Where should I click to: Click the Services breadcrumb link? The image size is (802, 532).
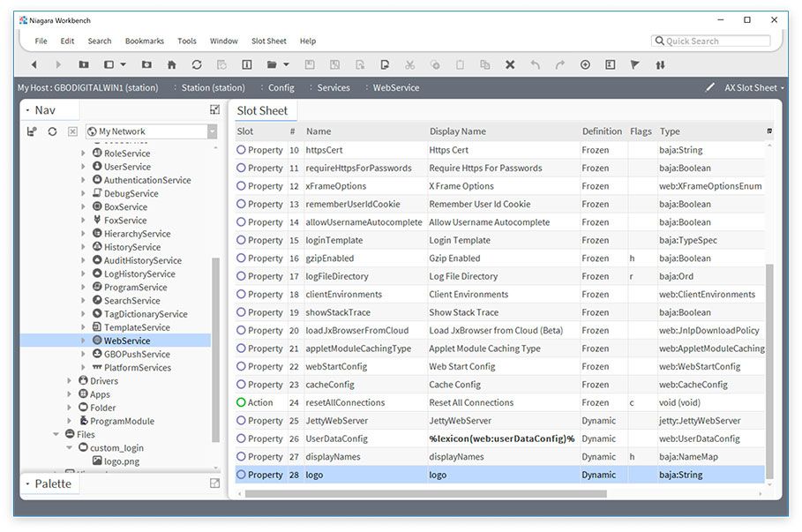pyautogui.click(x=334, y=87)
